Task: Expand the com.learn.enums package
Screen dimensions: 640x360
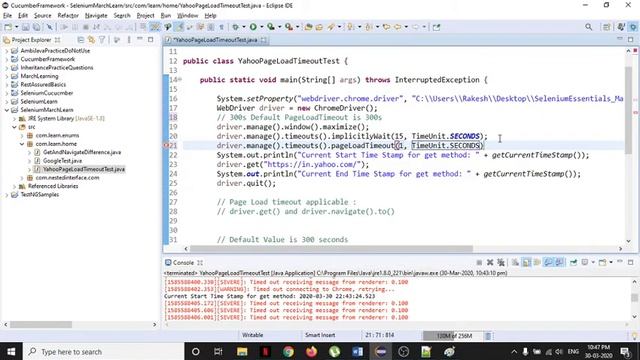Action: coord(22,135)
